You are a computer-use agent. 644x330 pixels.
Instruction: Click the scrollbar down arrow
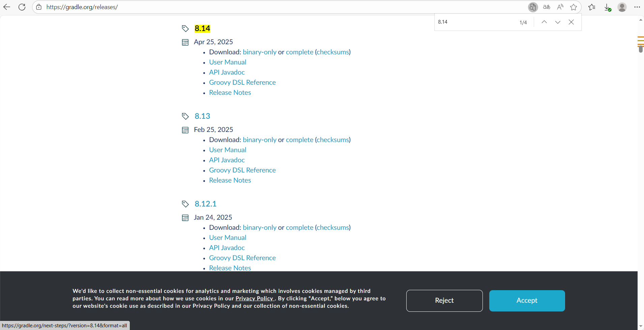(x=641, y=326)
